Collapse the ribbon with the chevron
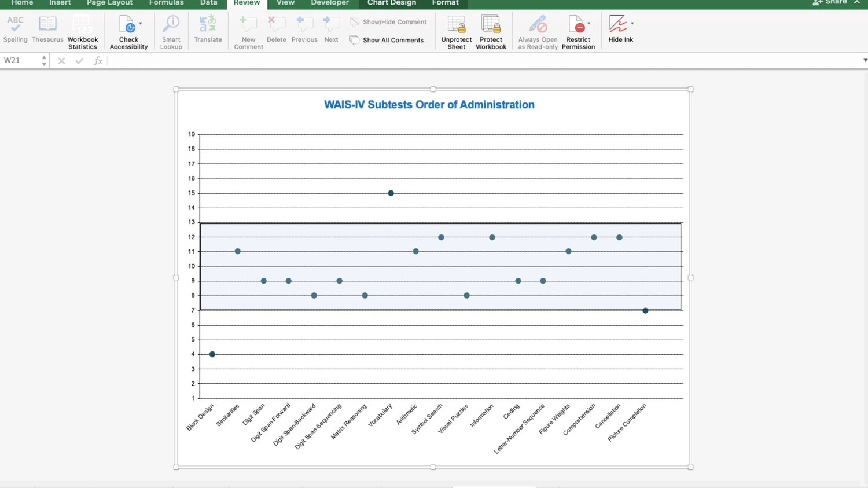 857,2
